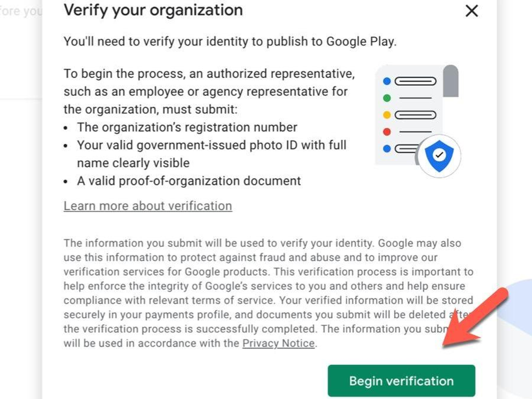Click the pill bar beside yellow dot
The height and width of the screenshot is (399, 532).
coord(415,115)
